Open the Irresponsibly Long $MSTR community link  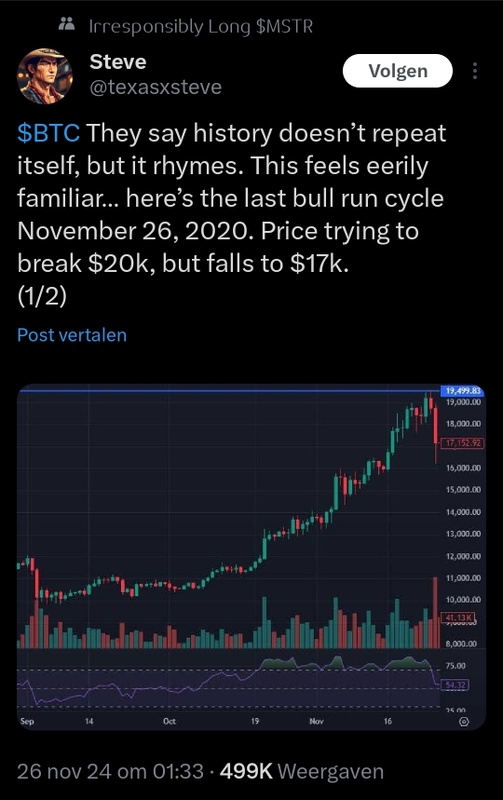tap(200, 26)
